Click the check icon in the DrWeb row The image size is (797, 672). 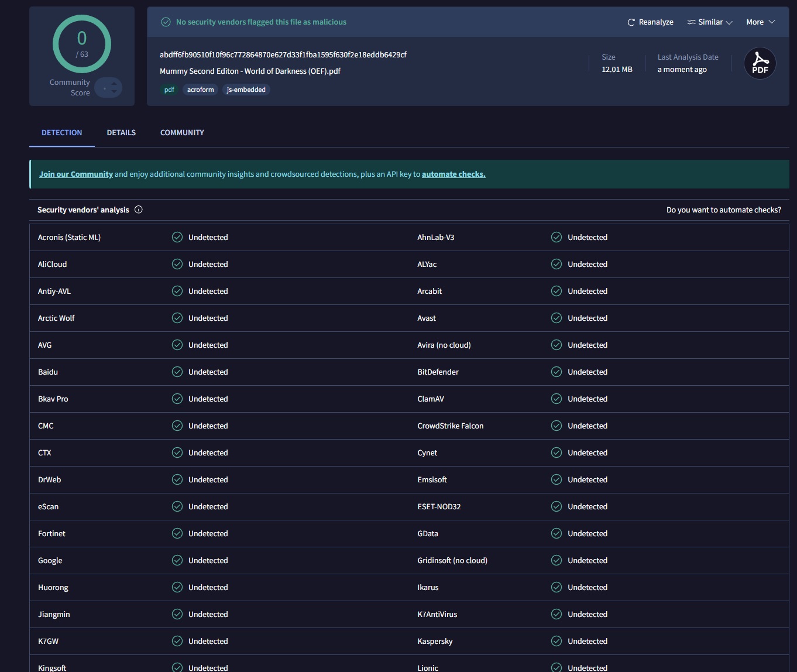coord(177,479)
